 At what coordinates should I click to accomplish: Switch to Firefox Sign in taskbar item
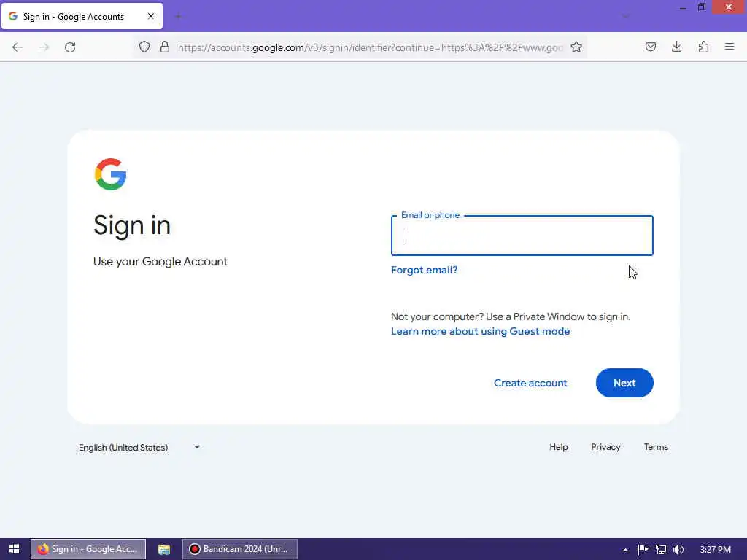click(88, 549)
